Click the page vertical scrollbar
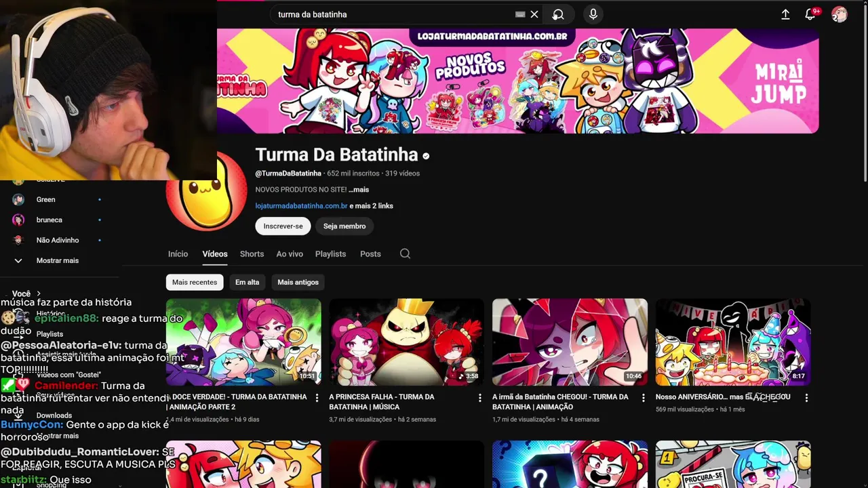This screenshot has height=488, width=868. point(864,91)
